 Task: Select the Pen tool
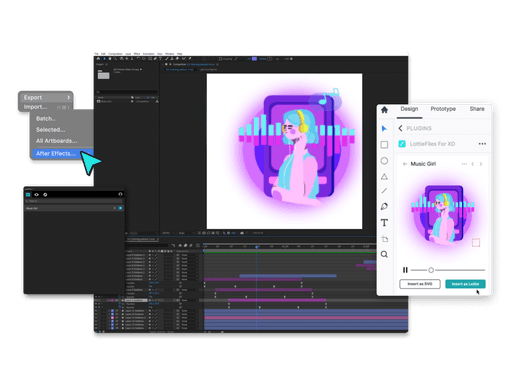coord(384,206)
